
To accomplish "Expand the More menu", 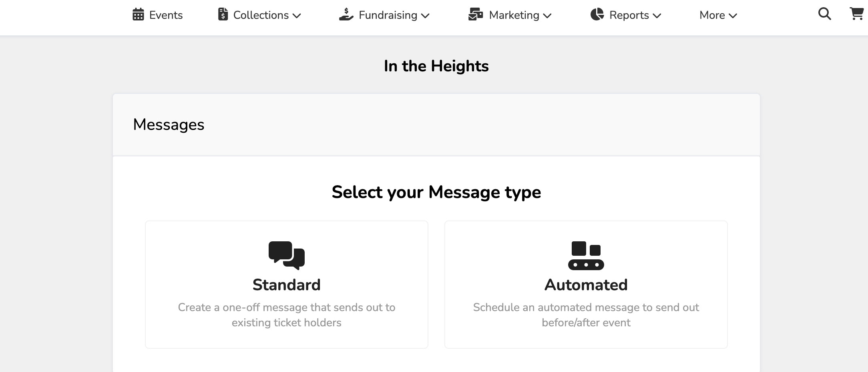I will coord(718,15).
